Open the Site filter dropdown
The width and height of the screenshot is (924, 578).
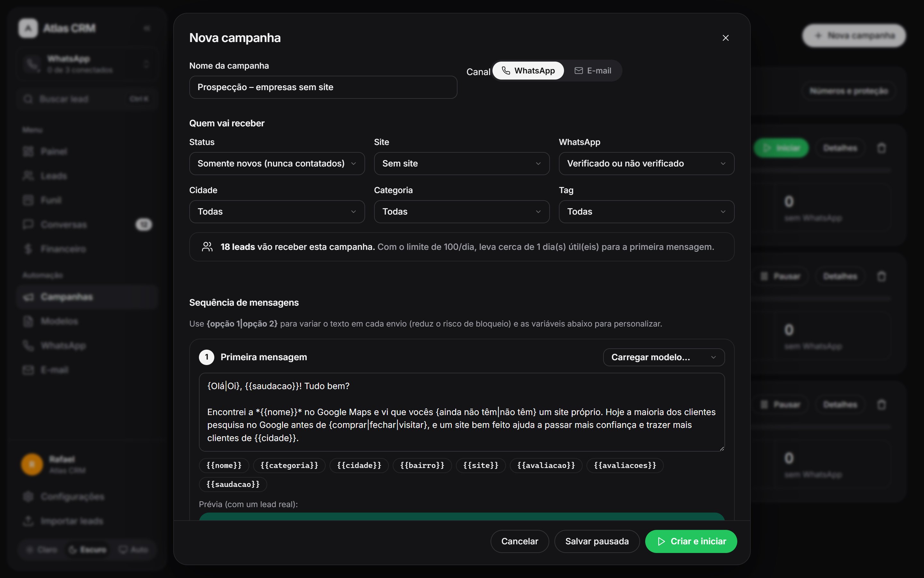(x=461, y=164)
